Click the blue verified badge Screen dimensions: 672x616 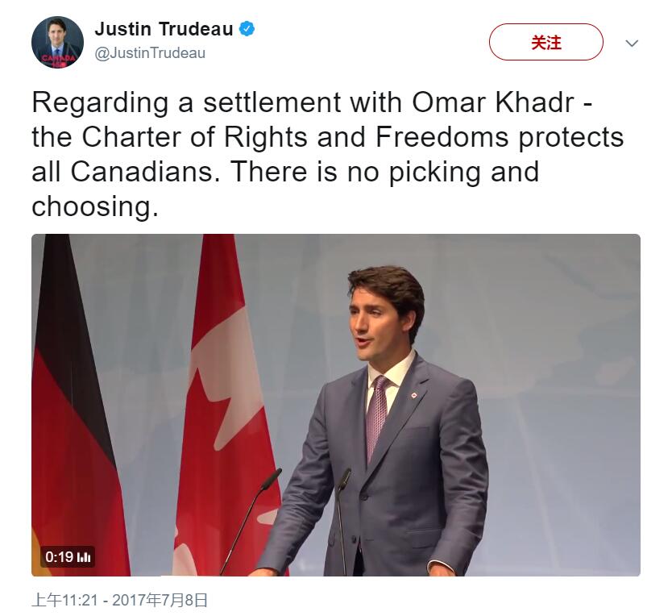point(247,30)
